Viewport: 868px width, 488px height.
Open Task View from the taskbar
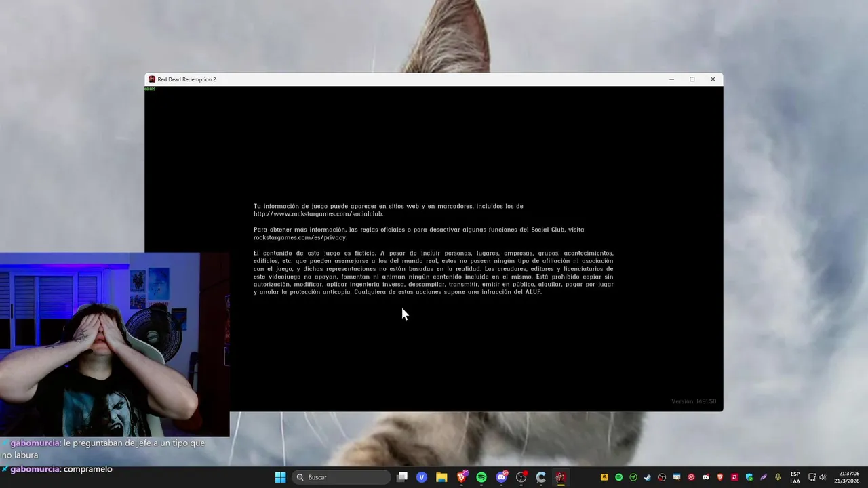click(402, 477)
